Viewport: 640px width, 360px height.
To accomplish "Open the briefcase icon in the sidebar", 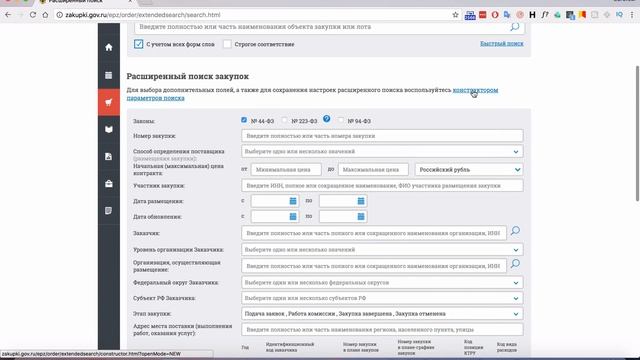I will tap(109, 184).
